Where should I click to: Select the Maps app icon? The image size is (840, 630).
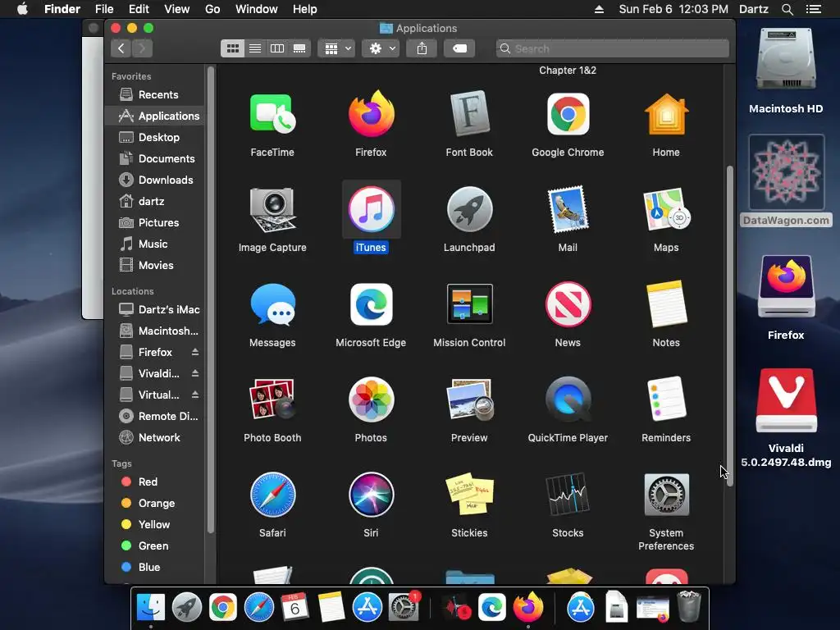point(666,209)
